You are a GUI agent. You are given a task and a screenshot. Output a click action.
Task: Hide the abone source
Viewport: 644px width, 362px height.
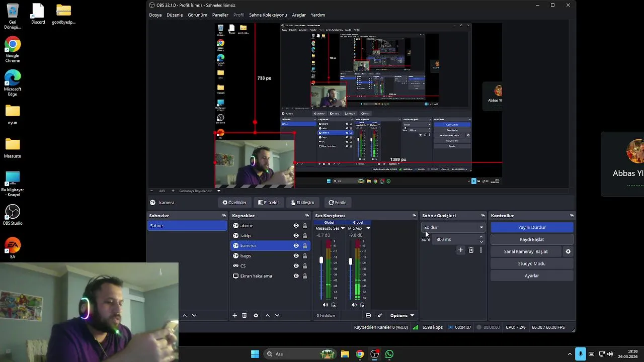pos(296,226)
